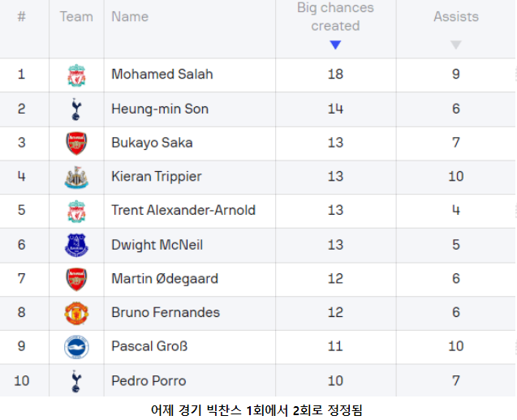Click the Team column header
517x420 pixels.
[76, 17]
